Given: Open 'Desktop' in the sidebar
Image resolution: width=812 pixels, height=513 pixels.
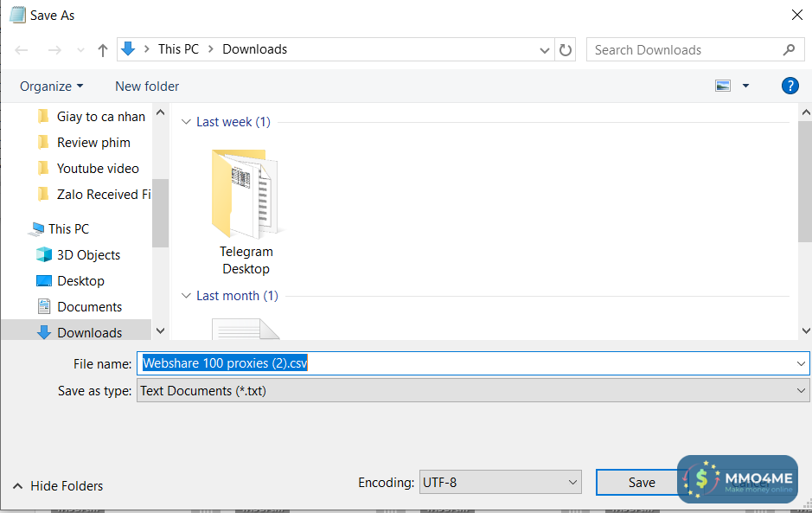Looking at the screenshot, I should click(80, 281).
